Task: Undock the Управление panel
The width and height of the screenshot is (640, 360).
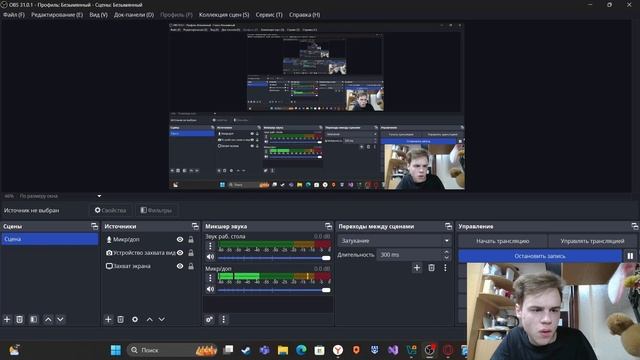Action: pyautogui.click(x=634, y=226)
